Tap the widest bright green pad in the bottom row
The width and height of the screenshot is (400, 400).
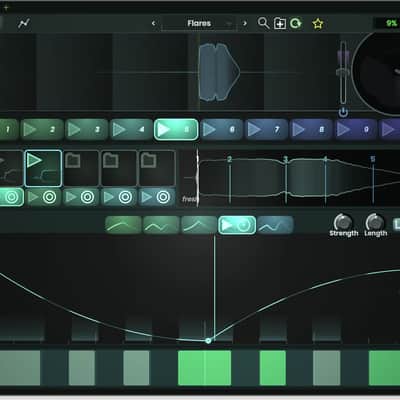pos(205,368)
